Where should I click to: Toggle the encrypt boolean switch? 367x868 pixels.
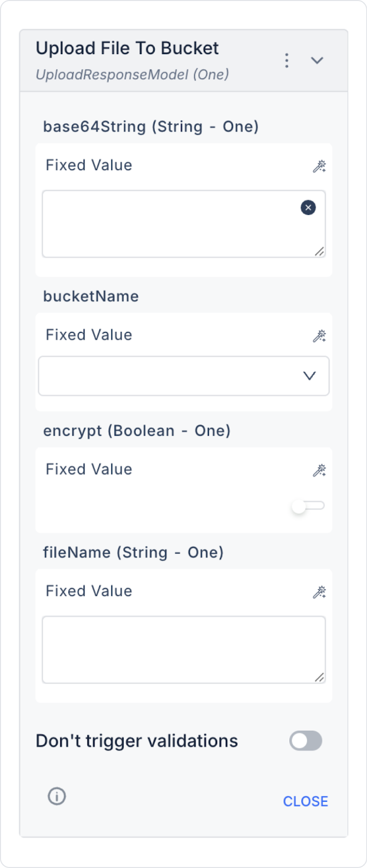coord(308,506)
